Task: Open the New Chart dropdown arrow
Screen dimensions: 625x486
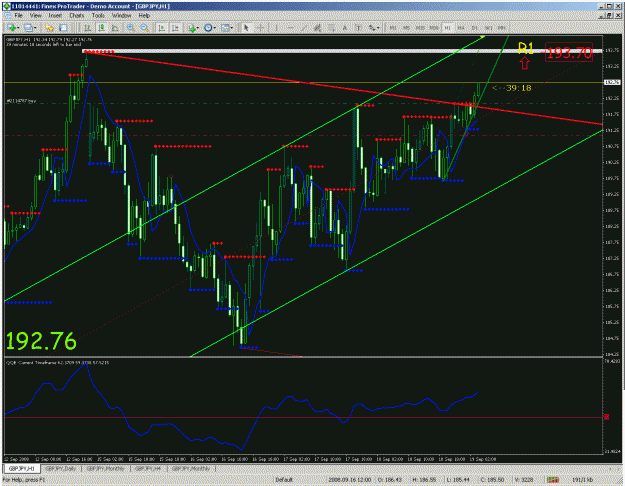Action: 18,28
